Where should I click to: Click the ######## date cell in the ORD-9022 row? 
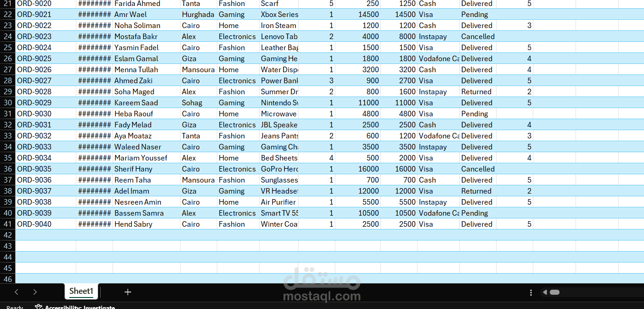[x=94, y=25]
